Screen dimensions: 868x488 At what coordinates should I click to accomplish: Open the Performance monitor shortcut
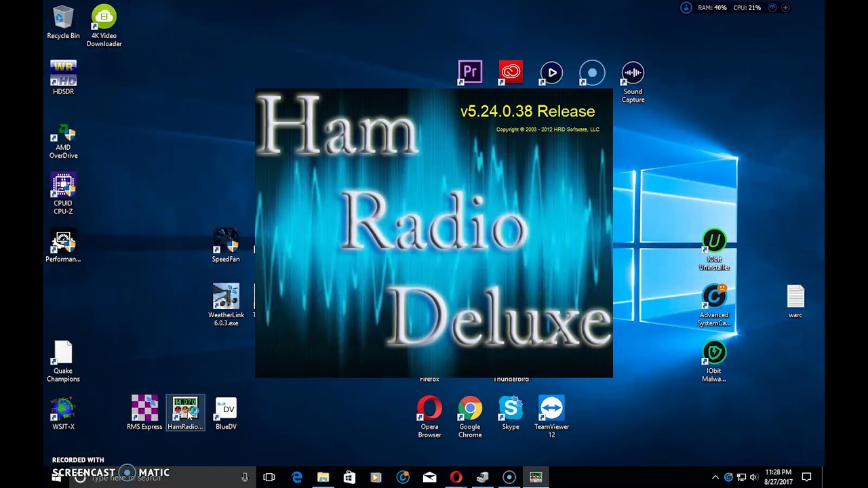coord(63,245)
